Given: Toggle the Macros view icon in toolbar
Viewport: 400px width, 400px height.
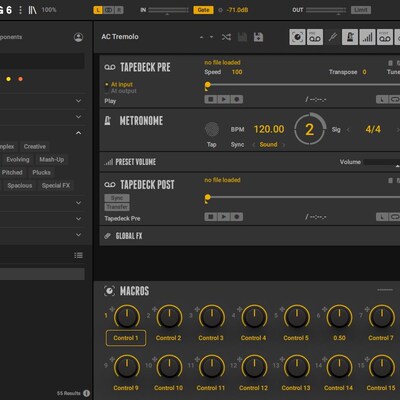Looking at the screenshot, I should point(297,37).
